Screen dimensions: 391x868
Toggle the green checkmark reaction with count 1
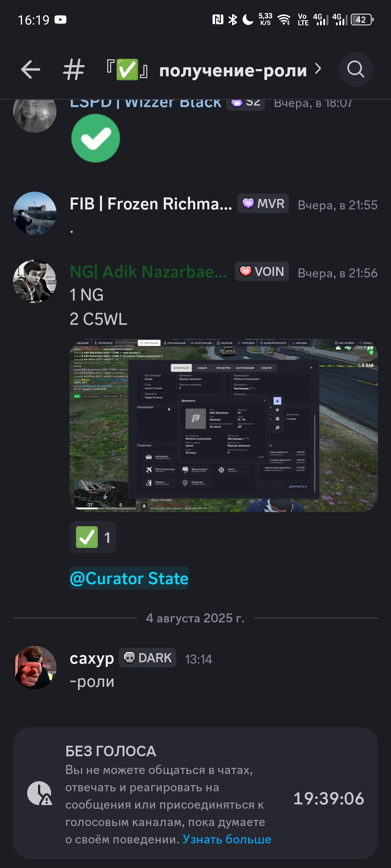pyautogui.click(x=93, y=537)
